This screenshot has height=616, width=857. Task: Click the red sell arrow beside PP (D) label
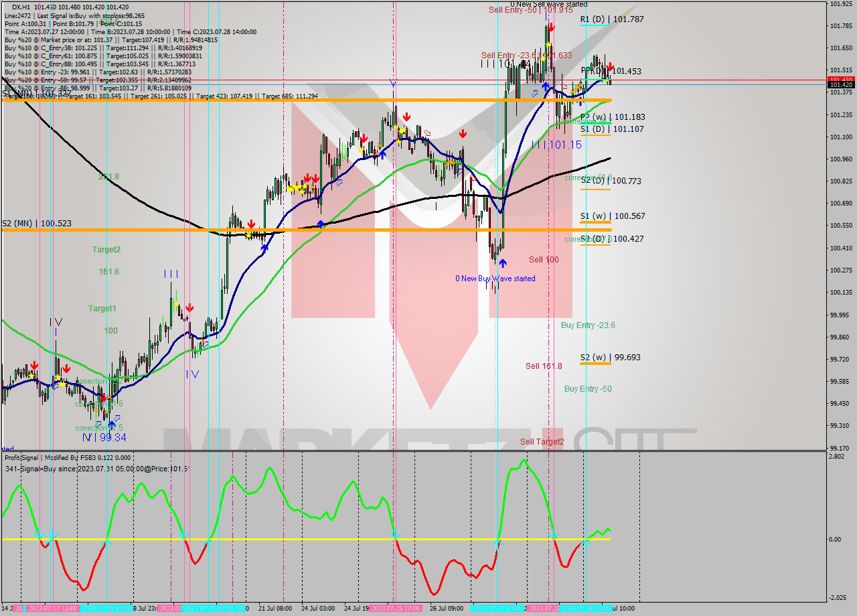611,66
